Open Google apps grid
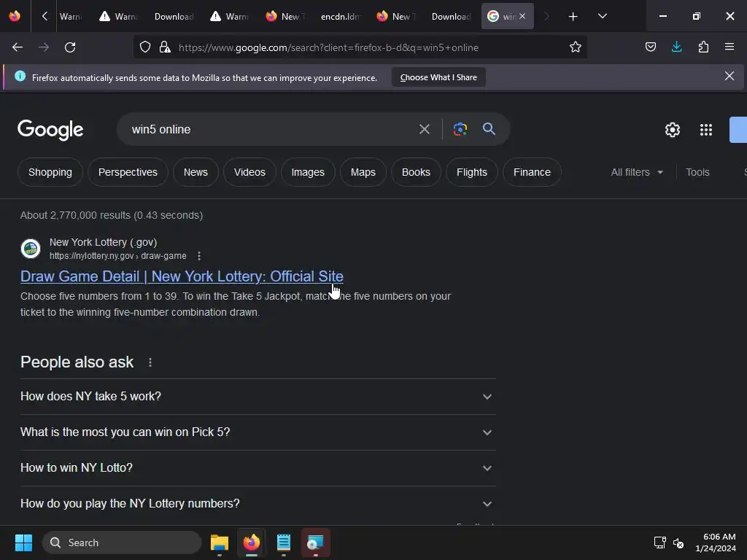747x560 pixels. pos(706,130)
